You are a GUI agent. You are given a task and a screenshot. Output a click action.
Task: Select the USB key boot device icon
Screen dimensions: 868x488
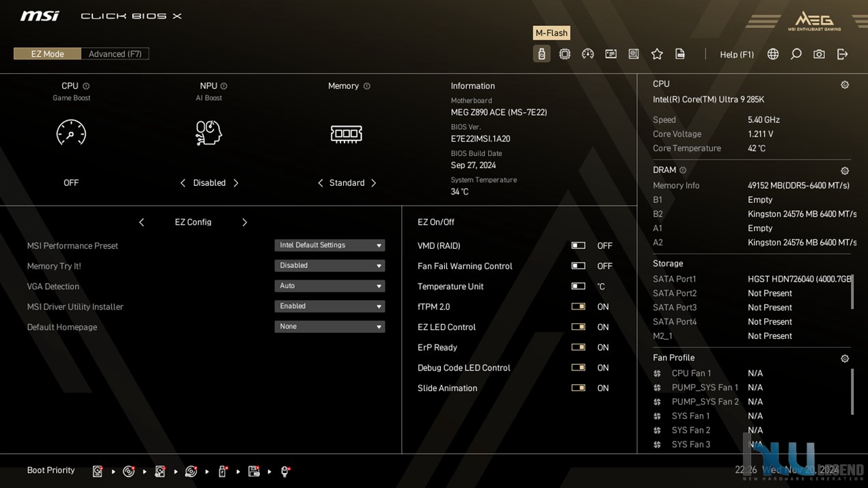tap(222, 471)
